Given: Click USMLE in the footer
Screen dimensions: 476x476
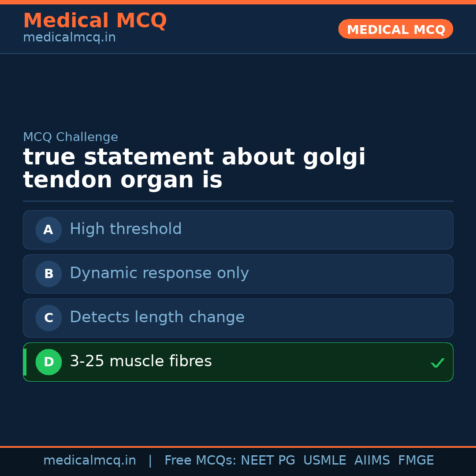Looking at the screenshot, I should pyautogui.click(x=324, y=461).
